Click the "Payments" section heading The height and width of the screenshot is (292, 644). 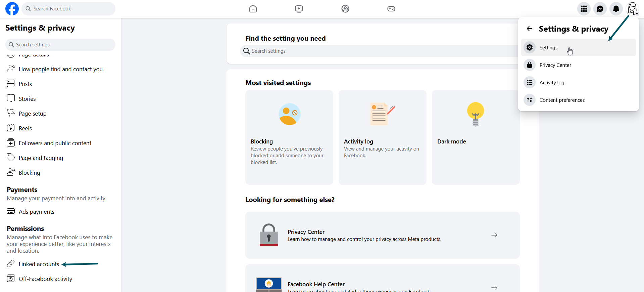point(22,190)
